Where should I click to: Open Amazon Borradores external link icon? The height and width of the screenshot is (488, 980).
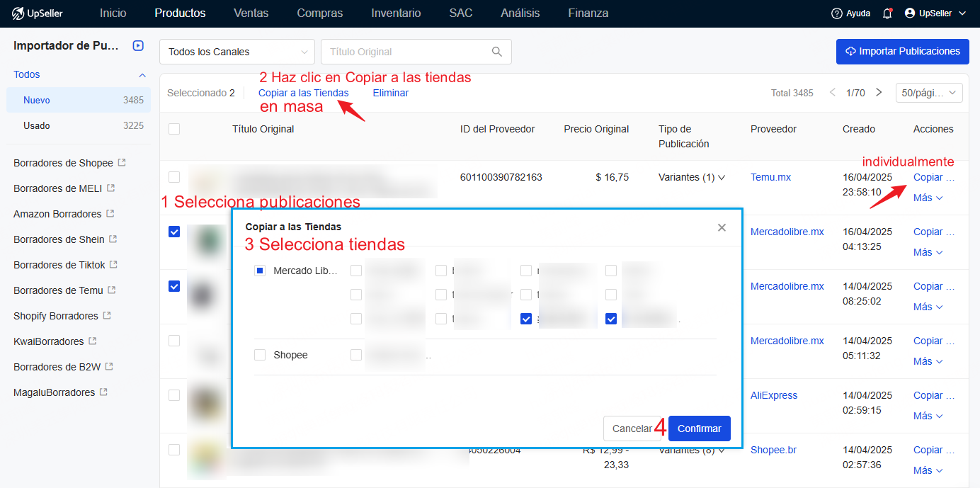(x=110, y=214)
